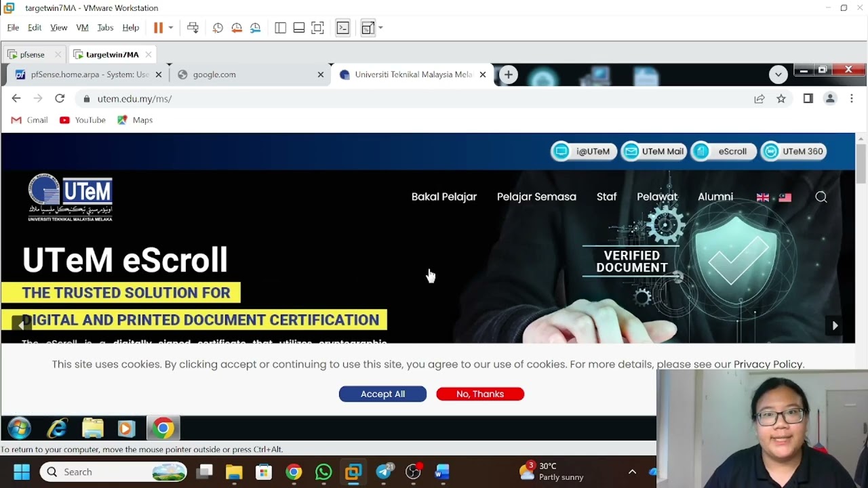This screenshot has height=488, width=868.
Task: Click the stretch guest display icon
Action: pyautogui.click(x=368, y=28)
